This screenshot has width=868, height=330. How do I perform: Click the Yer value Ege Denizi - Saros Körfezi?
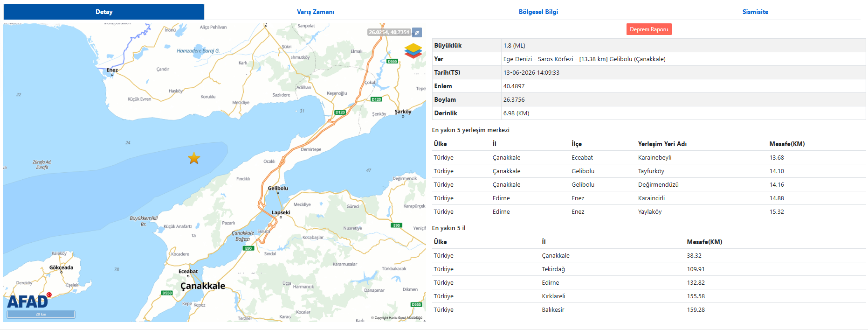[x=585, y=59]
